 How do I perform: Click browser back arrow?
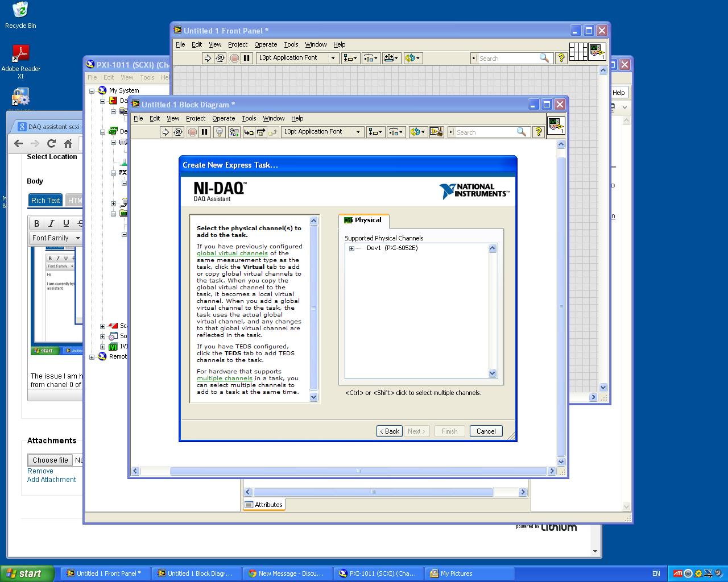tap(18, 143)
